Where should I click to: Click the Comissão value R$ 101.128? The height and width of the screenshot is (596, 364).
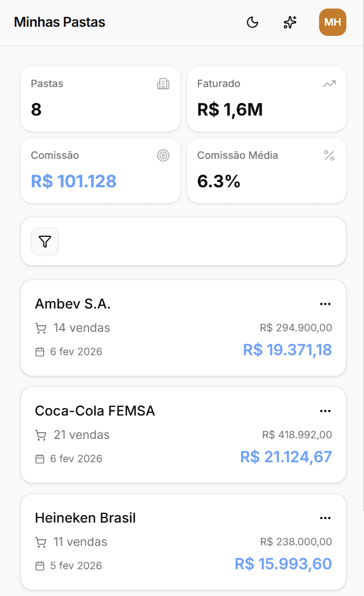73,180
